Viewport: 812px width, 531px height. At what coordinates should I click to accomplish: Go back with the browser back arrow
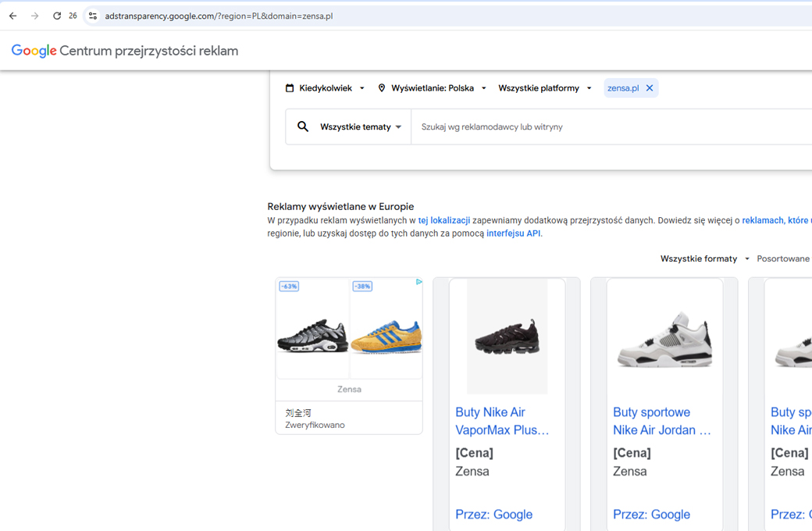tap(13, 16)
